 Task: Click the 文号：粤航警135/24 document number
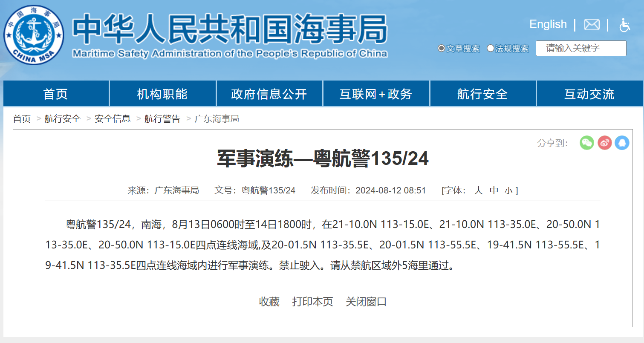pyautogui.click(x=255, y=190)
